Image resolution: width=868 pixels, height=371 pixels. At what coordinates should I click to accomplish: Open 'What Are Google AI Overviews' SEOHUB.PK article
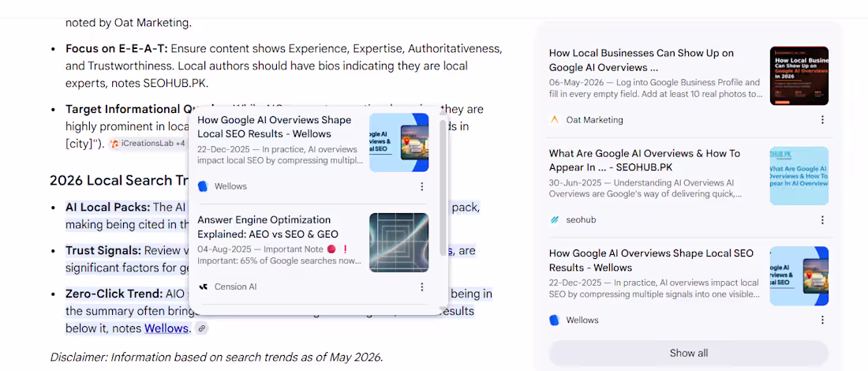coord(645,160)
